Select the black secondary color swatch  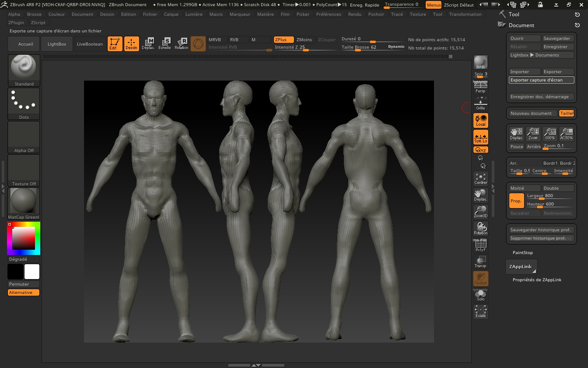(x=15, y=272)
